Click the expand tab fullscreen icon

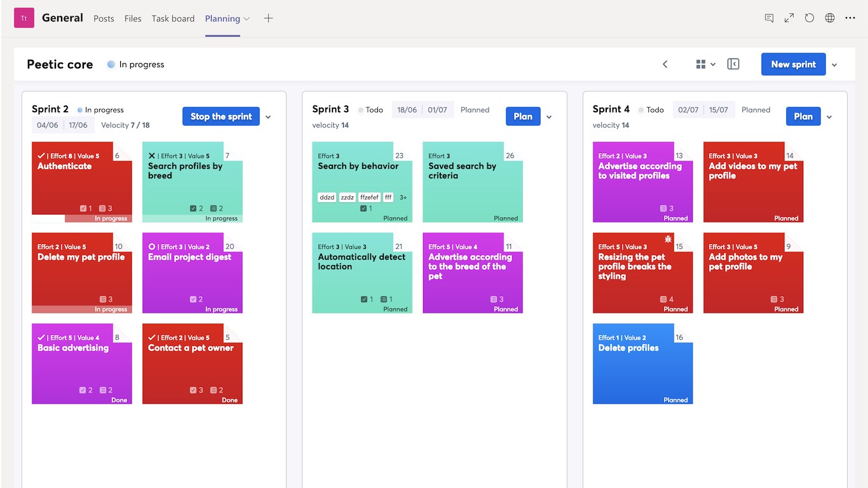tap(789, 18)
